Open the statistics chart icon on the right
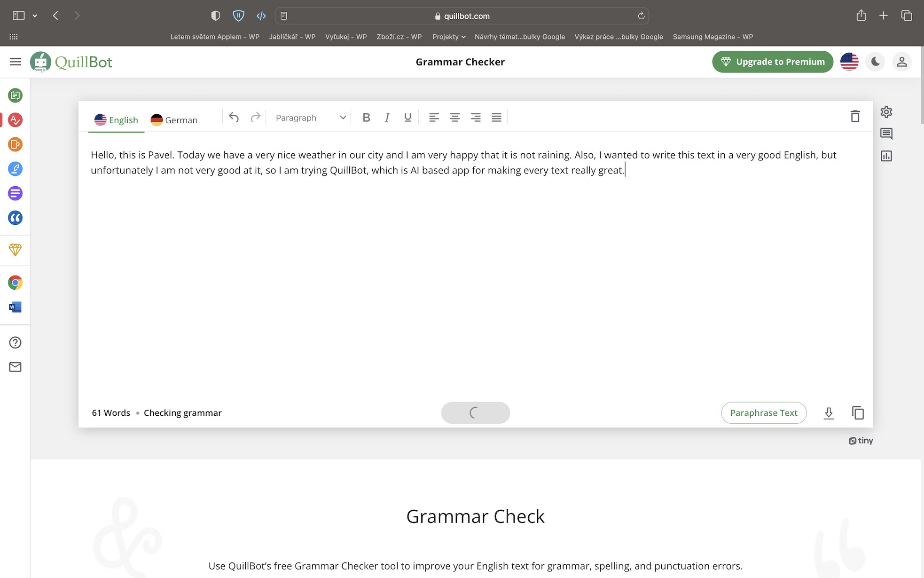 (886, 156)
